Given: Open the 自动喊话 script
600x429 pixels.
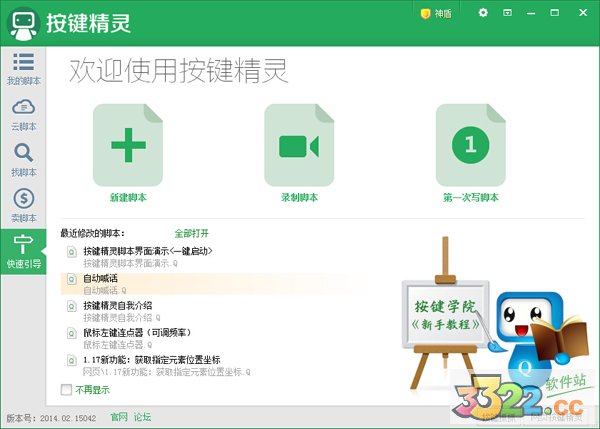Looking at the screenshot, I should coord(100,278).
